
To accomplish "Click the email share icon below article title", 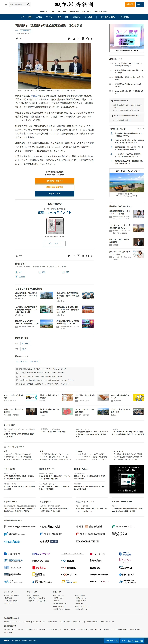I will pos(74,39).
